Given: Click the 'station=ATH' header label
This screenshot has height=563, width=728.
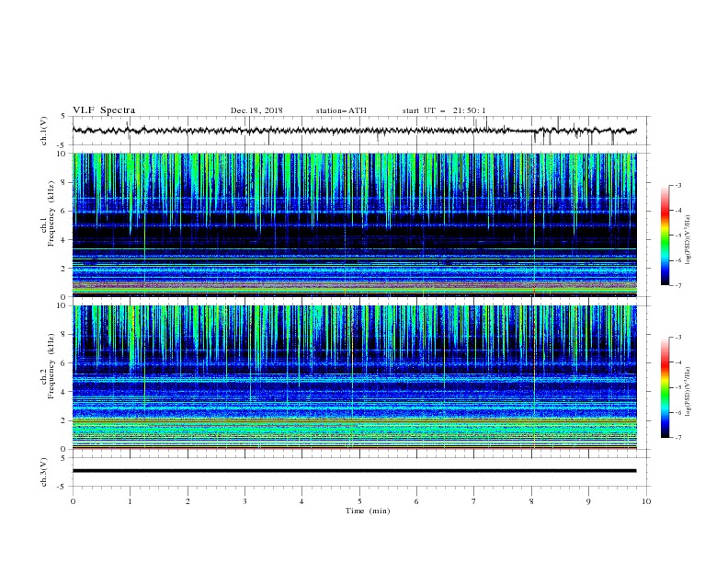Looking at the screenshot, I should click(341, 110).
